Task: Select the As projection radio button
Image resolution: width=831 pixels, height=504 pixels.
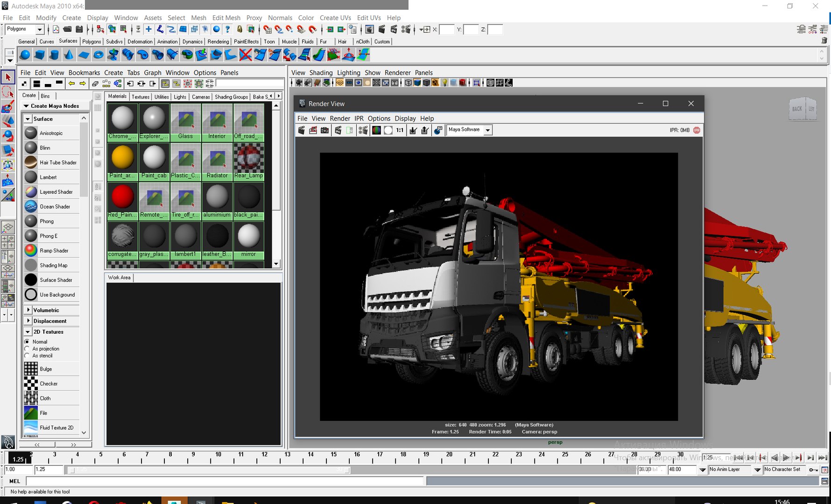Action: pos(27,349)
